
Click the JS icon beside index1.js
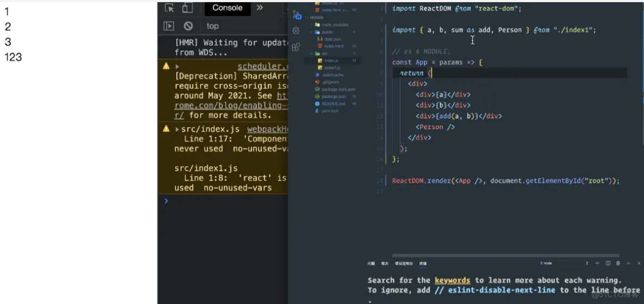[320, 68]
